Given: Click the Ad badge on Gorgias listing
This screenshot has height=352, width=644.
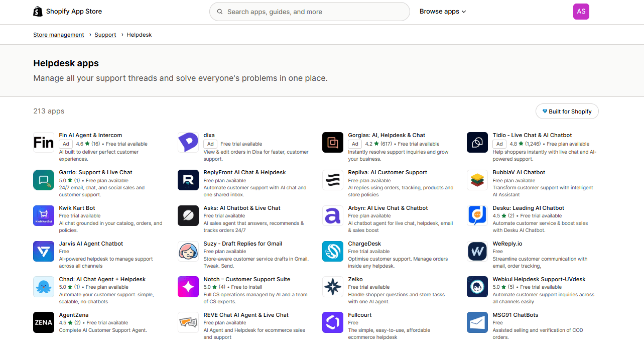Looking at the screenshot, I should click(355, 144).
